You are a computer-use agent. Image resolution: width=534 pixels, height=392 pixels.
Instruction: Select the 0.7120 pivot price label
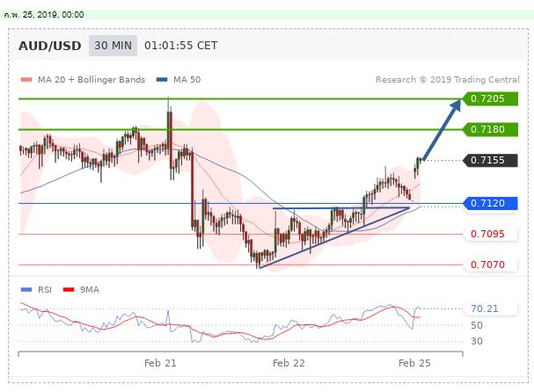[x=490, y=204]
